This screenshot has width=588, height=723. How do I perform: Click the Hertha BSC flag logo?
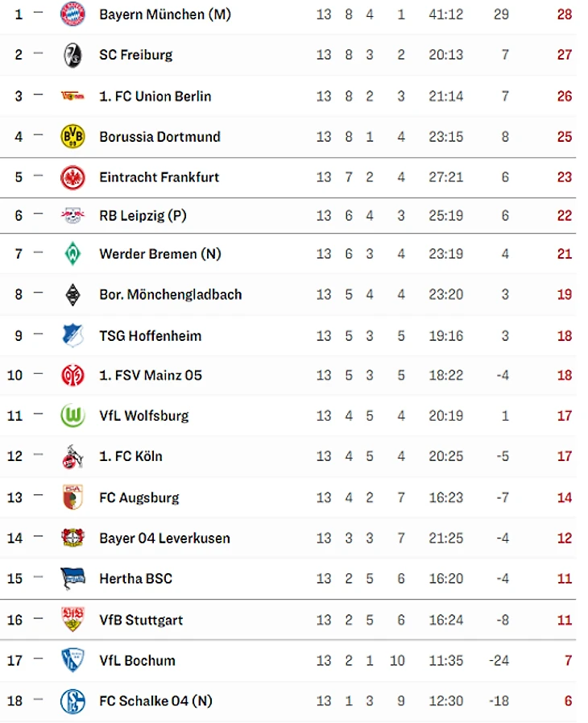72,578
